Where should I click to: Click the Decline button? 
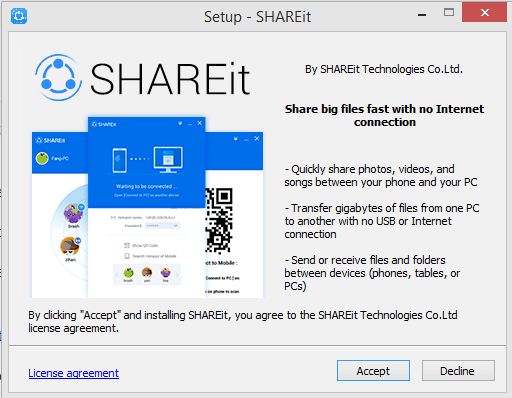pos(458,370)
